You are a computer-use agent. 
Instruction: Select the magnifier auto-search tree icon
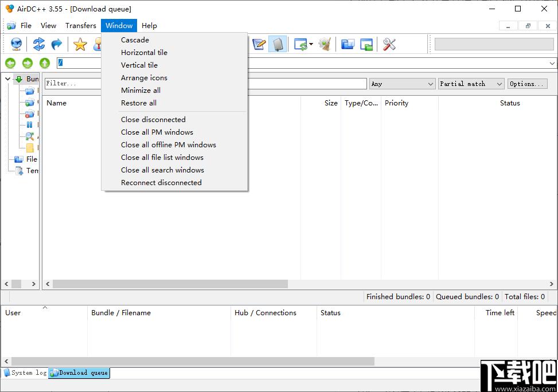(x=30, y=136)
